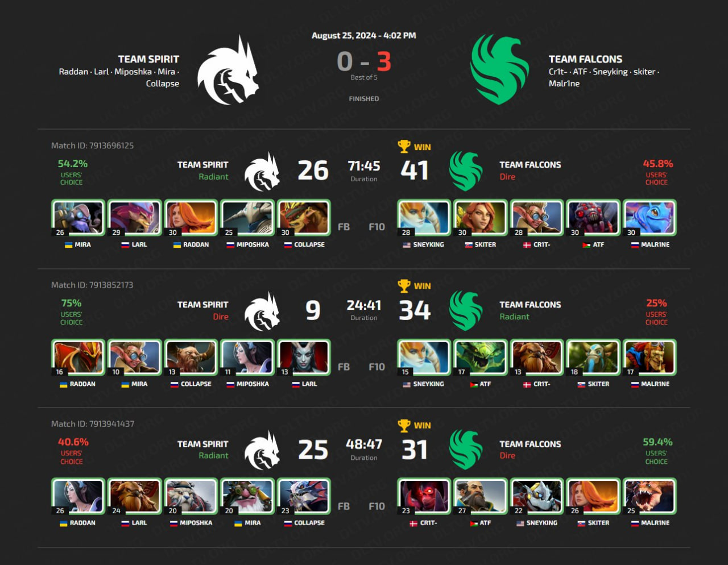This screenshot has width=728, height=565.
Task: Click Sneyking's Crystal Maiden portrait in first match
Action: coord(424,218)
